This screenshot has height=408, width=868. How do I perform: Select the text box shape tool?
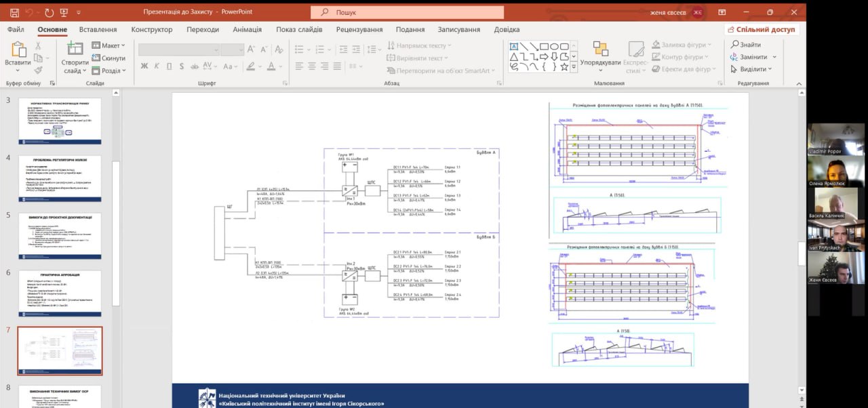(514, 47)
